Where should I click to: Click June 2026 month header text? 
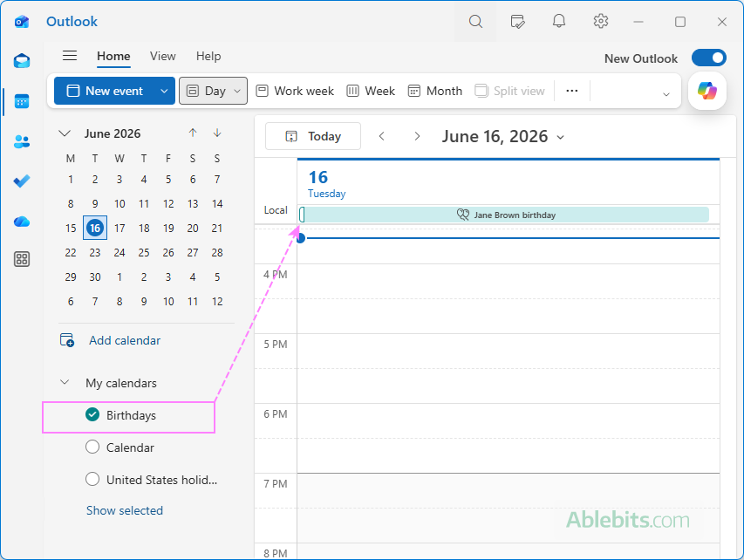pos(113,133)
